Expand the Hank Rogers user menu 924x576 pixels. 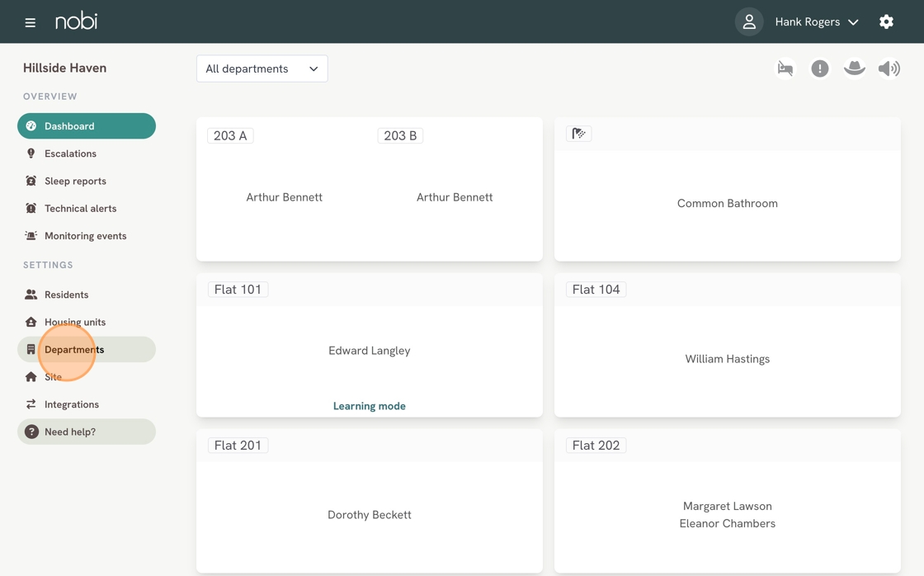pyautogui.click(x=817, y=21)
